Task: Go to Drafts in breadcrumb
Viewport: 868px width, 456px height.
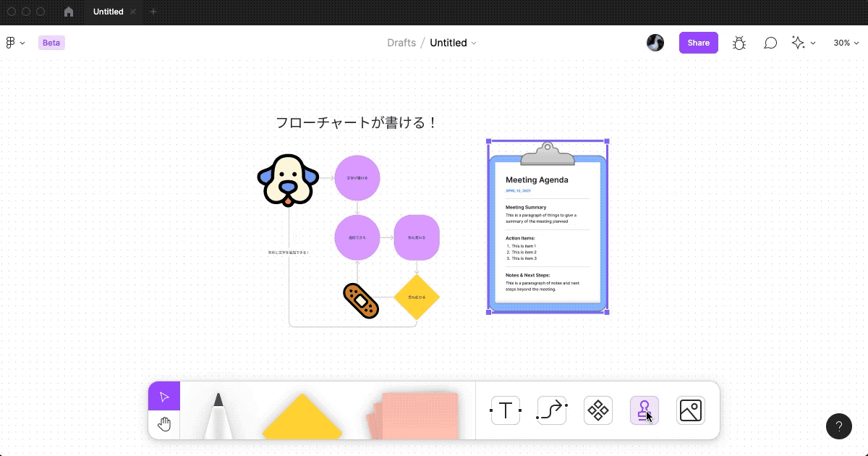Action: (x=401, y=43)
